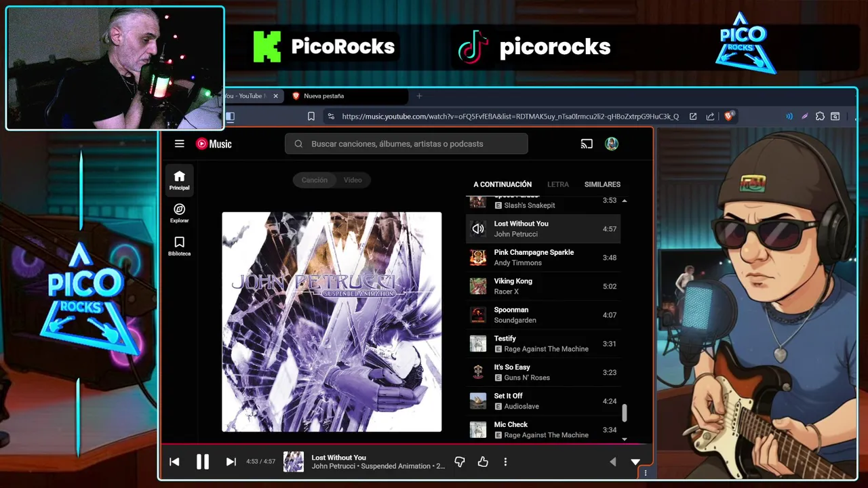Open Explorar in the sidebar

(180, 213)
